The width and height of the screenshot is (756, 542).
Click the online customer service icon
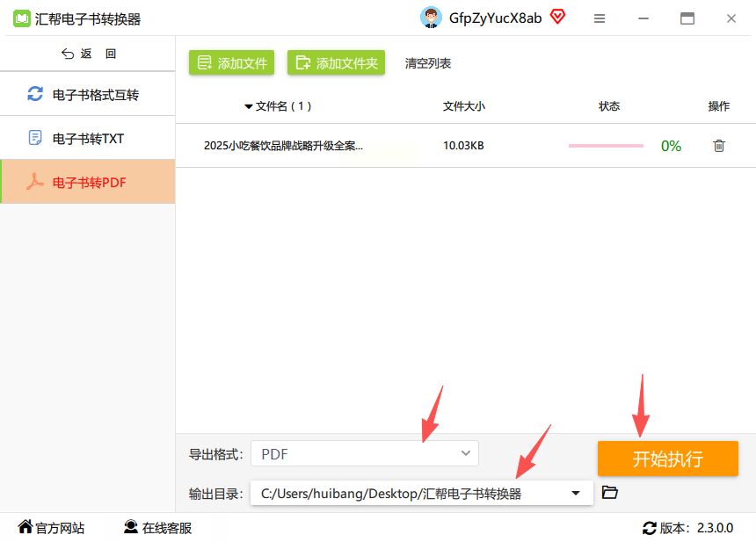coord(131,527)
